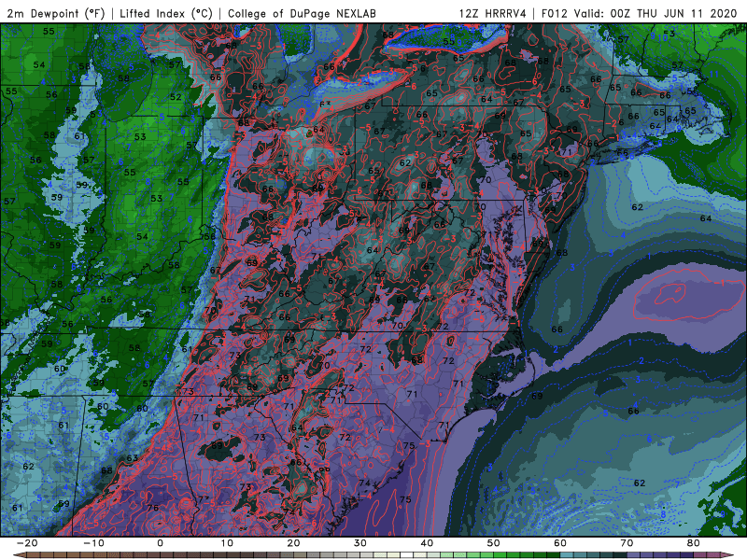This screenshot has height=560, width=747.
Task: Click the "Valid: 00Z THU JUN 11 2020" text
Action: click(655, 13)
